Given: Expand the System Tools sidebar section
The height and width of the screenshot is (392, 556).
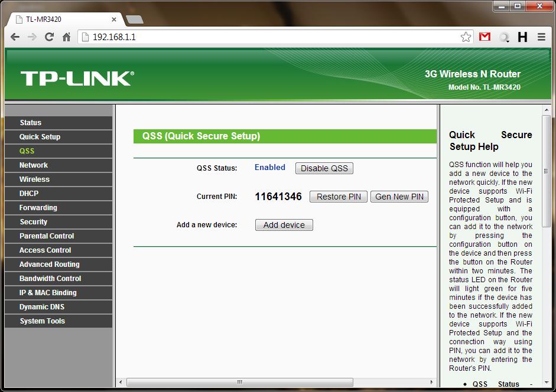Looking at the screenshot, I should pyautogui.click(x=42, y=321).
